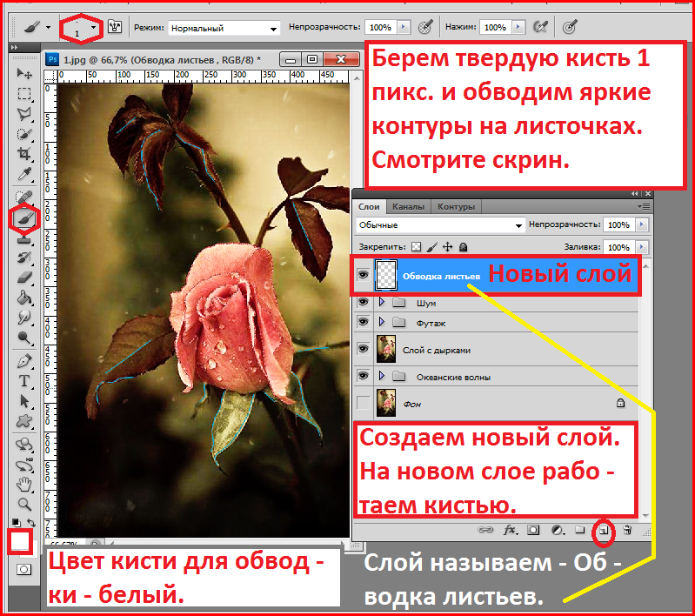
Task: Link layers with chain icon
Action: (x=484, y=530)
